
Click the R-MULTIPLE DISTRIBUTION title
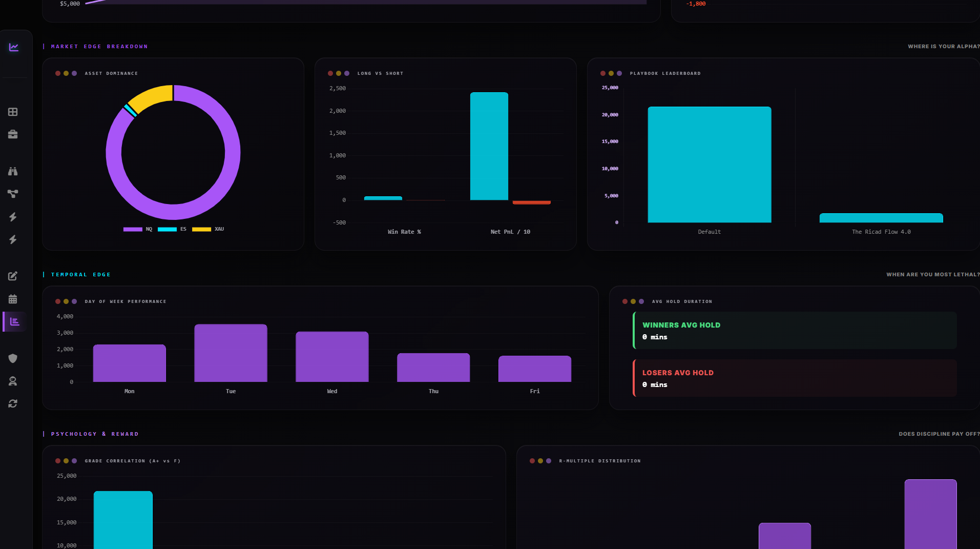point(600,461)
